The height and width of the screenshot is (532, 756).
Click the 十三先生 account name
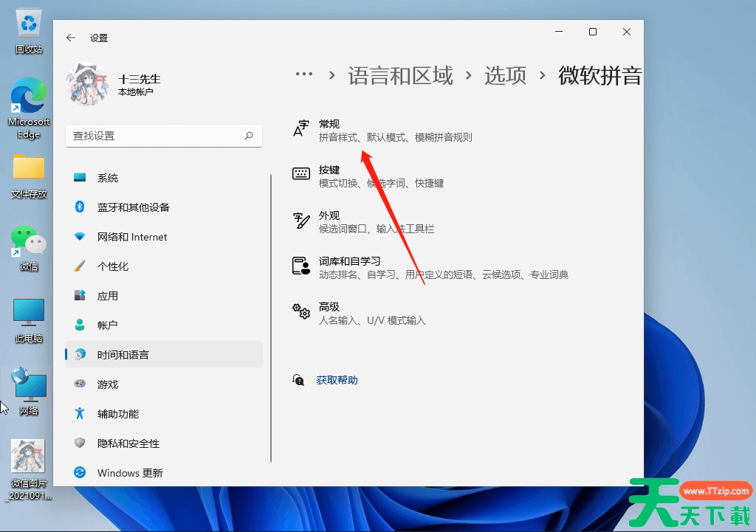coord(140,79)
